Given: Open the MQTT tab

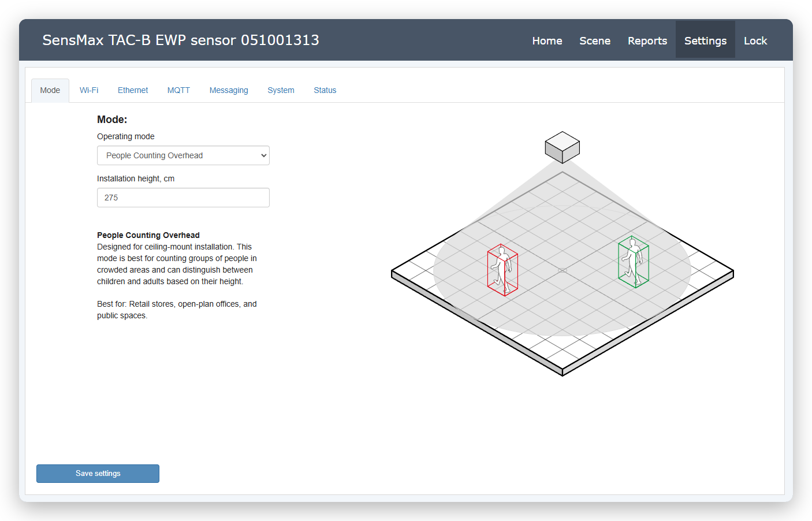Looking at the screenshot, I should (178, 90).
